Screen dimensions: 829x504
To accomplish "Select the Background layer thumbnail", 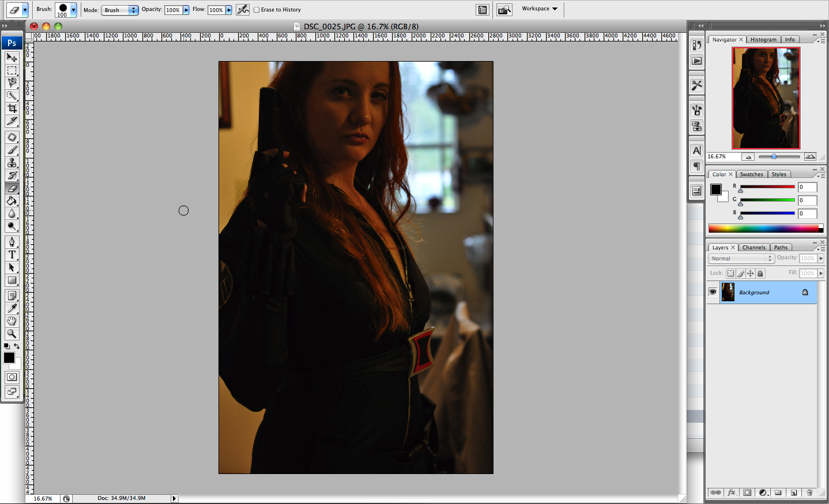I will point(728,292).
